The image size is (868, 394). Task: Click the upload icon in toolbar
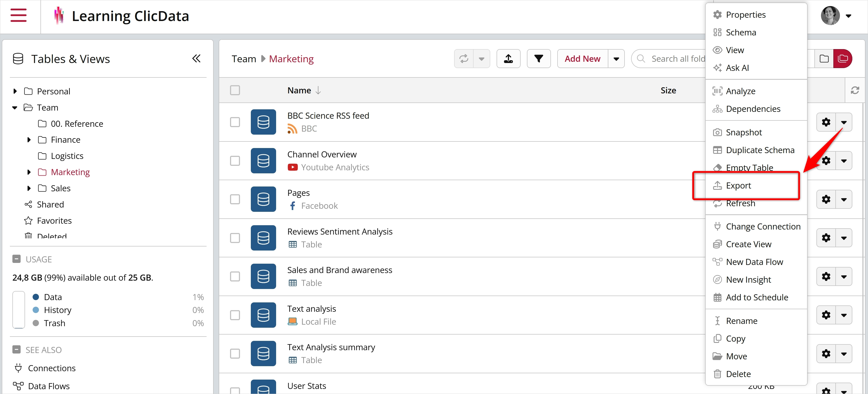tap(508, 59)
